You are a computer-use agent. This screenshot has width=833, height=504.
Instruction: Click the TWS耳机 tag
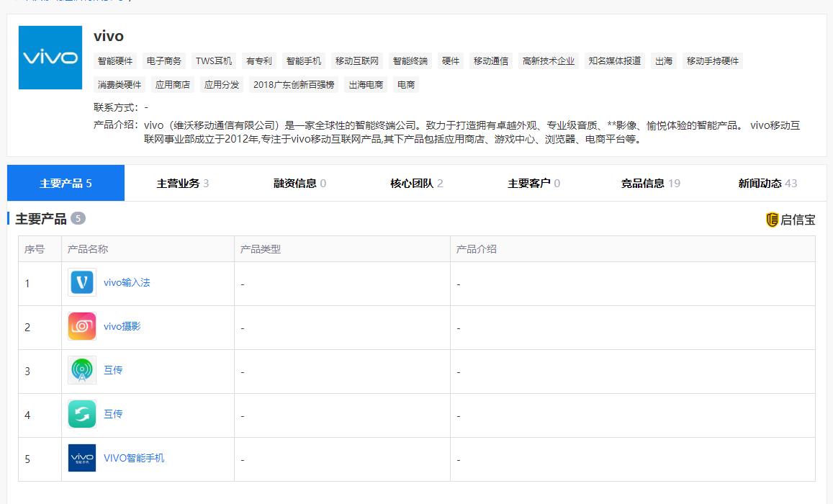click(x=214, y=61)
